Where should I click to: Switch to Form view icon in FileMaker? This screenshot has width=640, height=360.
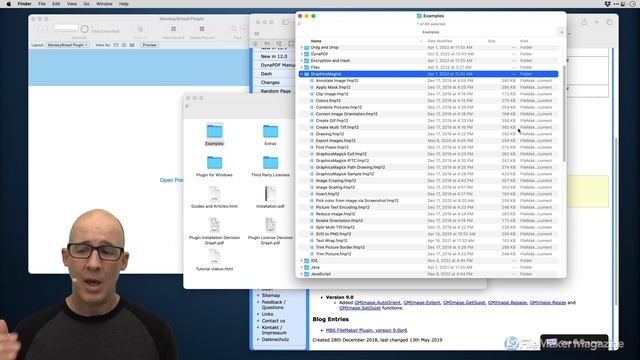click(116, 45)
